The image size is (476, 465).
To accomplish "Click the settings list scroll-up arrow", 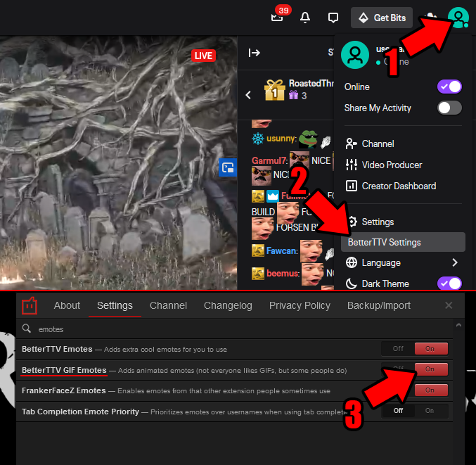I will (x=458, y=325).
